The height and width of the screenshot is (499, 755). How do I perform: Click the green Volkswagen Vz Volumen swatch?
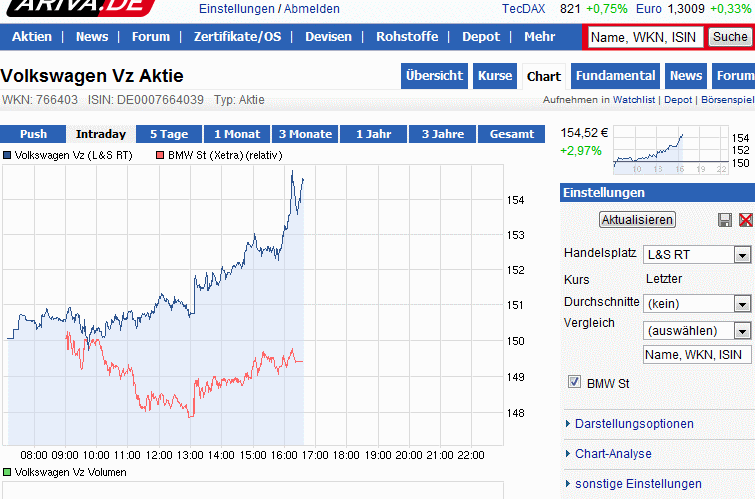tap(7, 472)
